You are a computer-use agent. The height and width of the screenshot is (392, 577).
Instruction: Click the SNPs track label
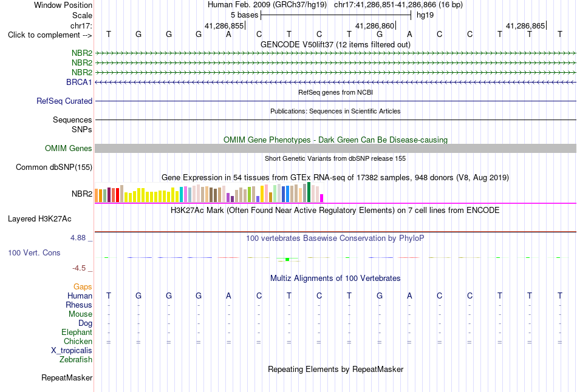pyautogui.click(x=82, y=129)
